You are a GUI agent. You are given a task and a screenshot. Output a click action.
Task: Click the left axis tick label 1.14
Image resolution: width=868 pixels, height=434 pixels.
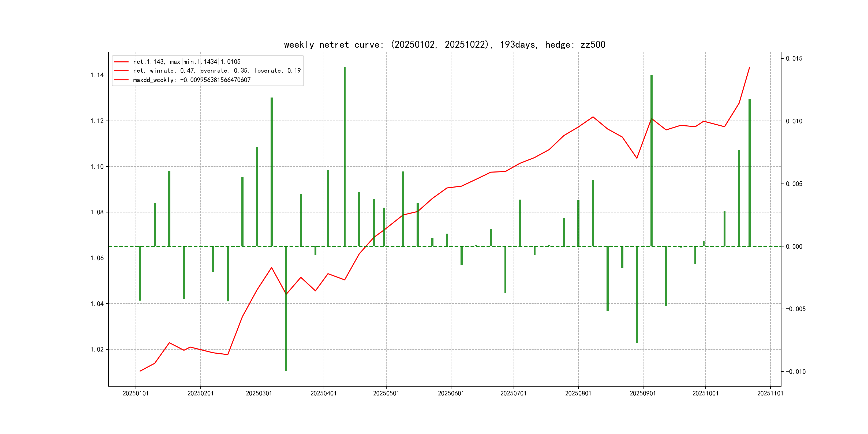(97, 75)
